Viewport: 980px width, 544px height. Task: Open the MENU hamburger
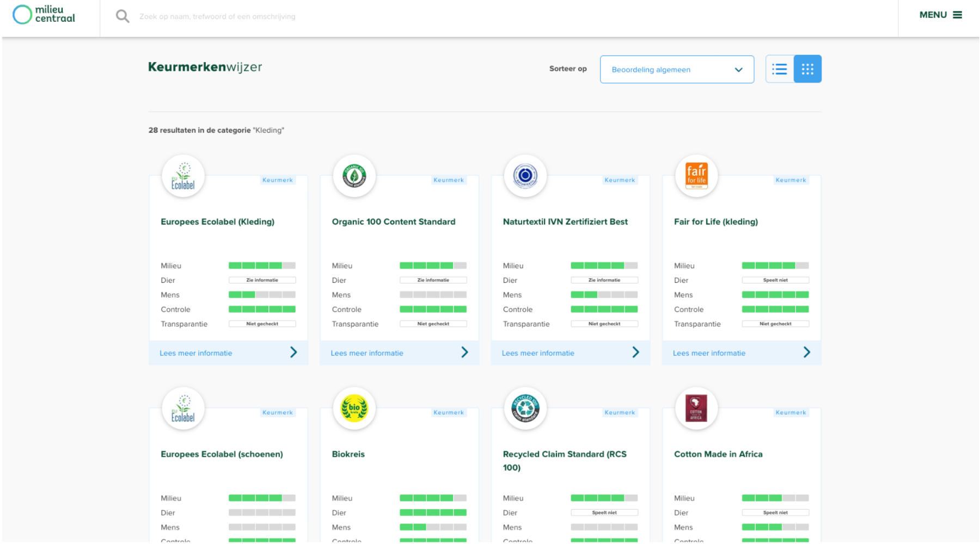(940, 15)
